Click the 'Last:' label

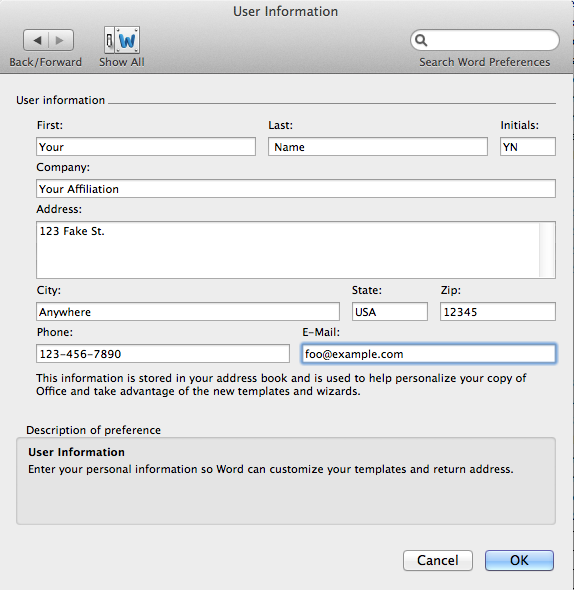point(281,125)
